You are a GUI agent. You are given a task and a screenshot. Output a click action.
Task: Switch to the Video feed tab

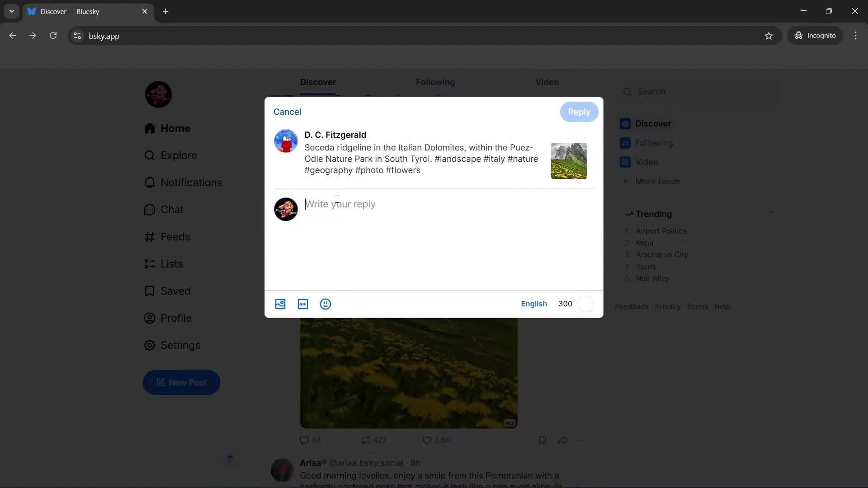point(546,82)
